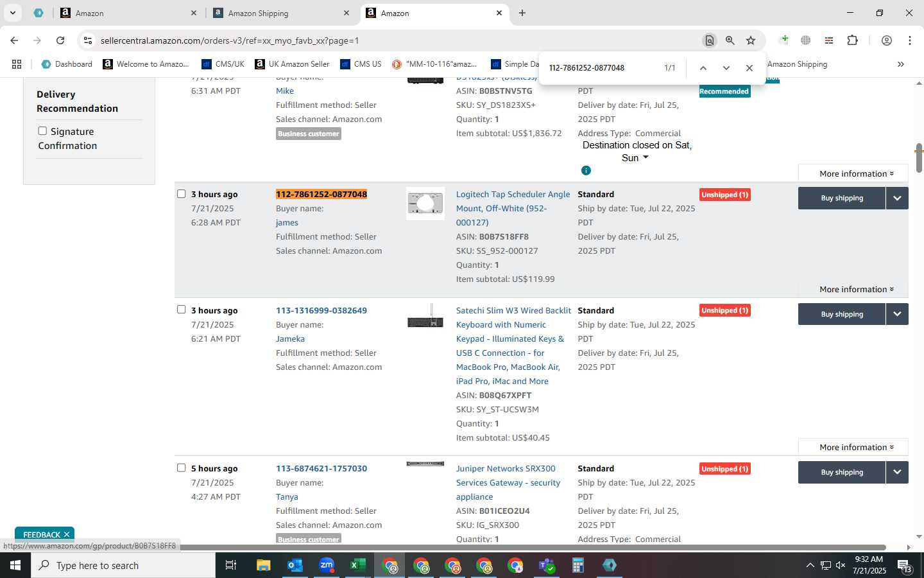The image size is (924, 578).
Task: Click the Logitech mount product thumbnail
Action: pyautogui.click(x=425, y=204)
